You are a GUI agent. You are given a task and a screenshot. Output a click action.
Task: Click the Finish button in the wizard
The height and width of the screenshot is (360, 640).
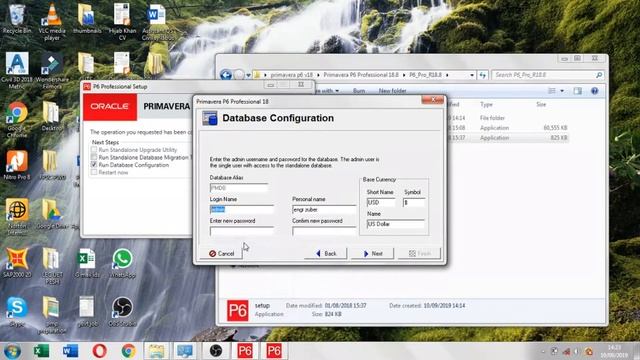point(420,253)
